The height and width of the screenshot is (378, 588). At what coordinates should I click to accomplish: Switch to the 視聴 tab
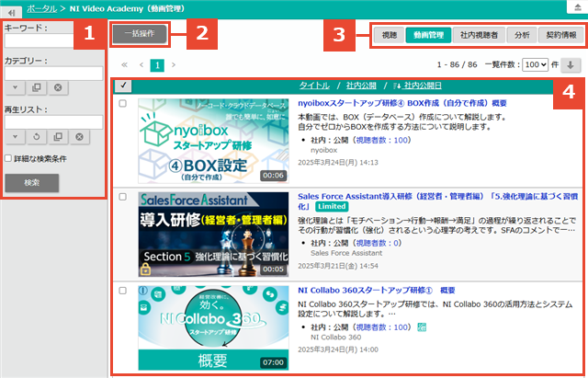(x=390, y=35)
